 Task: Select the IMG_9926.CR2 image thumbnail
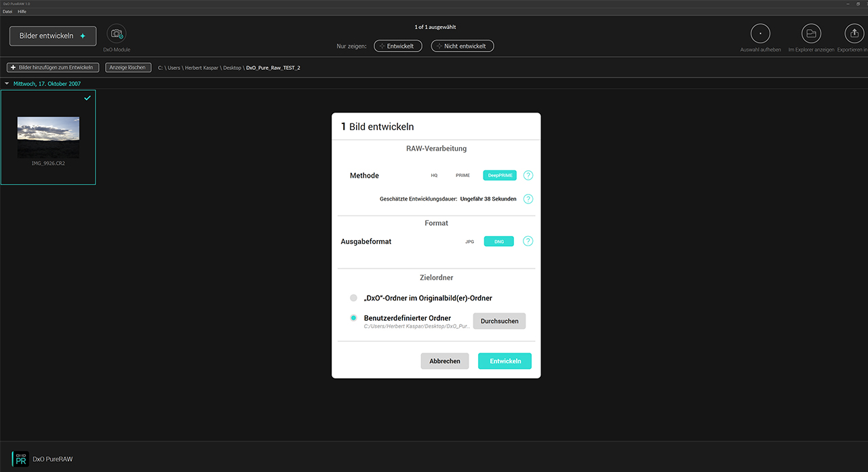click(x=48, y=137)
